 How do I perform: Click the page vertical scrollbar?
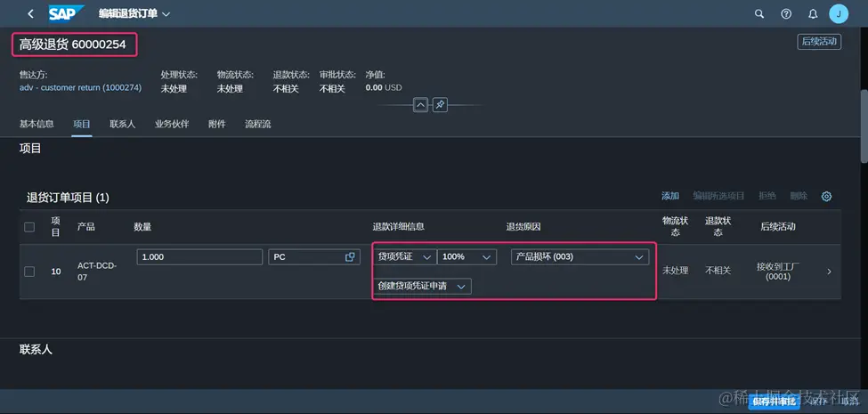(864, 126)
